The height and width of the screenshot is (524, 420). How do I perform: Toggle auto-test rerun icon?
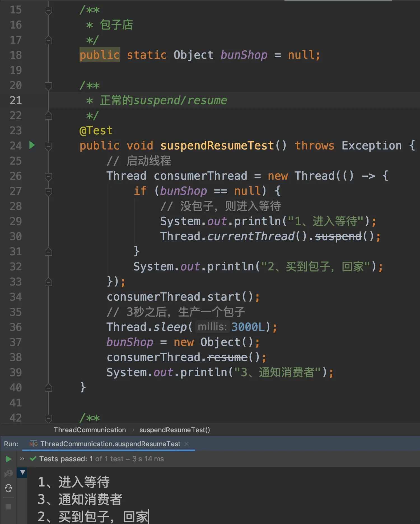coord(8,488)
